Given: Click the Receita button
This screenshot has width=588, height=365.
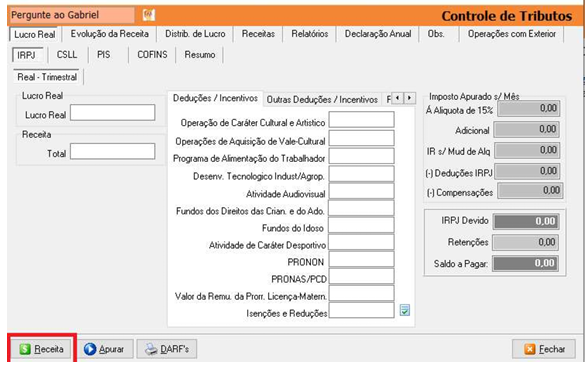Looking at the screenshot, I should pyautogui.click(x=41, y=349).
